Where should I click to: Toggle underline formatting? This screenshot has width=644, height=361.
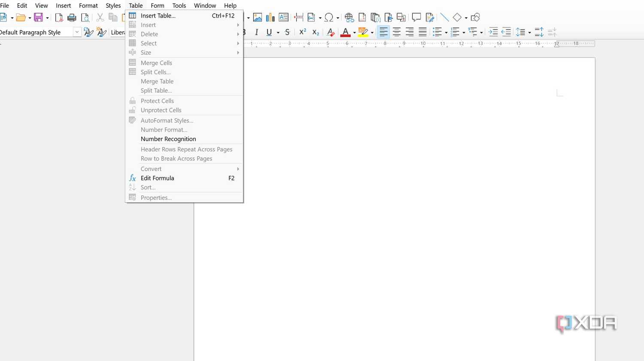click(x=269, y=32)
